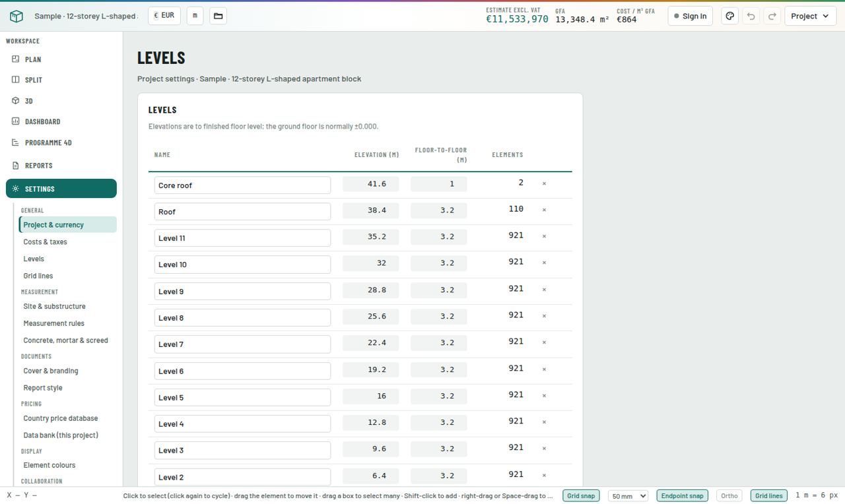The height and width of the screenshot is (504, 845).
Task: Change the EUR currency selector
Action: coord(164,15)
